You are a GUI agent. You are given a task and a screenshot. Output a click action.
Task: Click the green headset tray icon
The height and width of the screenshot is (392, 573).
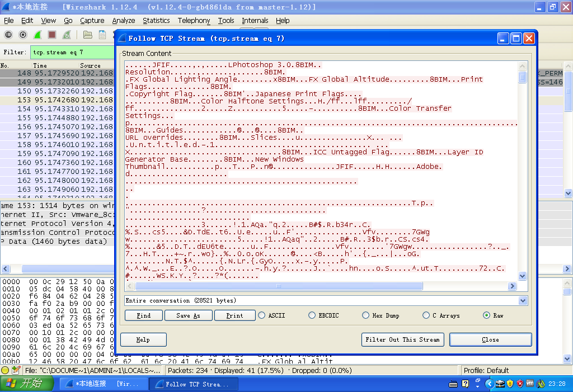click(x=541, y=384)
